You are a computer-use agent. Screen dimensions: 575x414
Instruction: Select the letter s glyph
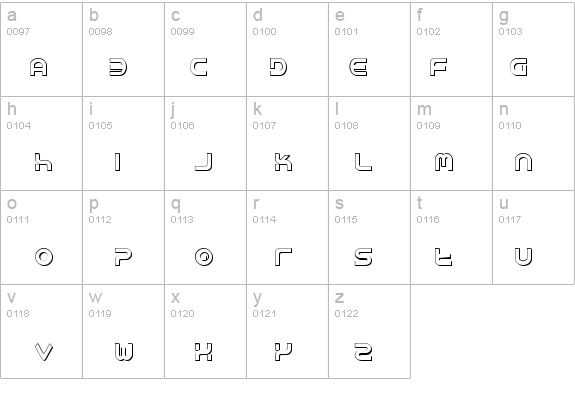click(x=363, y=257)
